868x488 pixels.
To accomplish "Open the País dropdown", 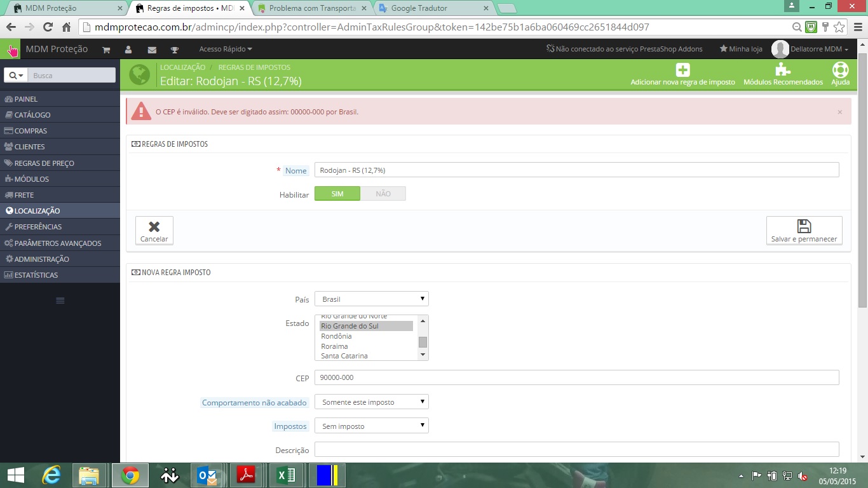I will click(x=371, y=299).
